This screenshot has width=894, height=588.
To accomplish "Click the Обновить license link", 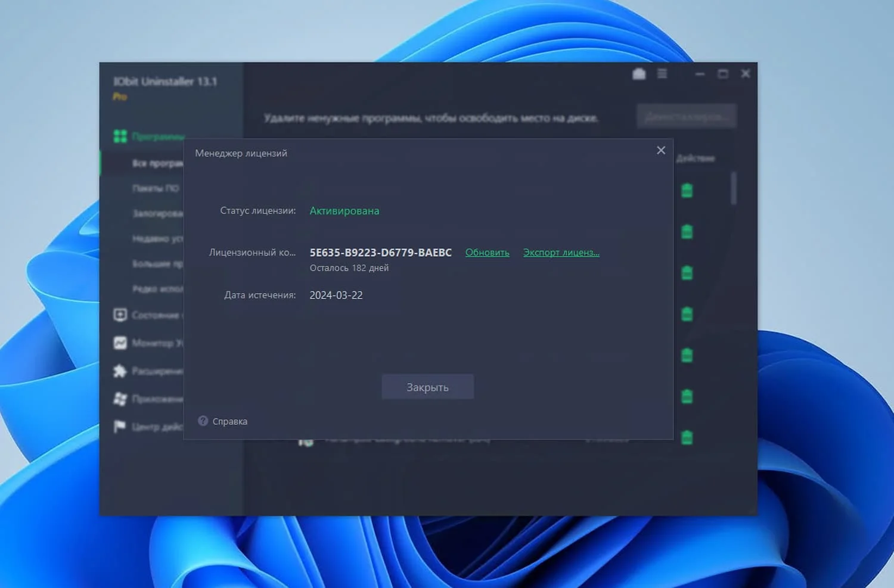I will coord(487,253).
